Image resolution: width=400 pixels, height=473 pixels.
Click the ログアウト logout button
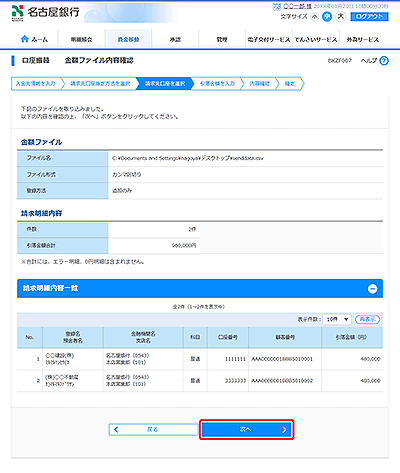pos(369,16)
